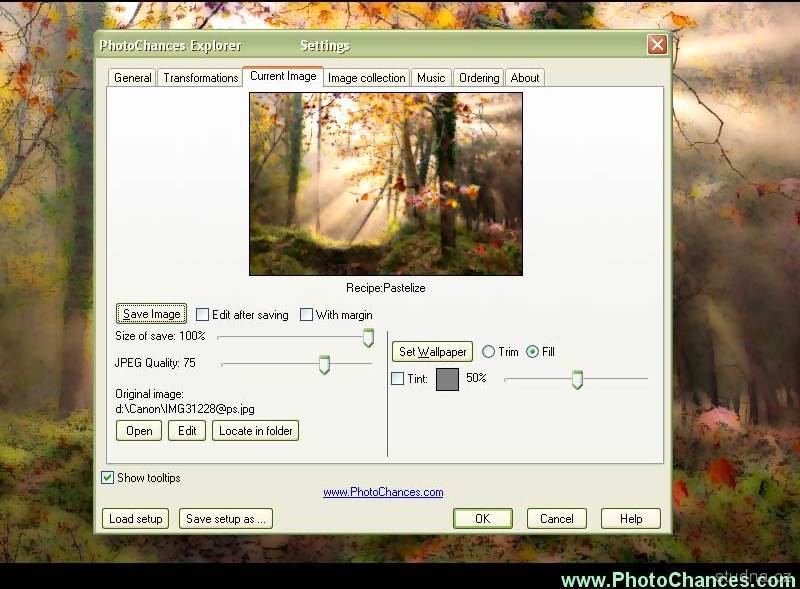Select the Current Image tab

(x=283, y=76)
